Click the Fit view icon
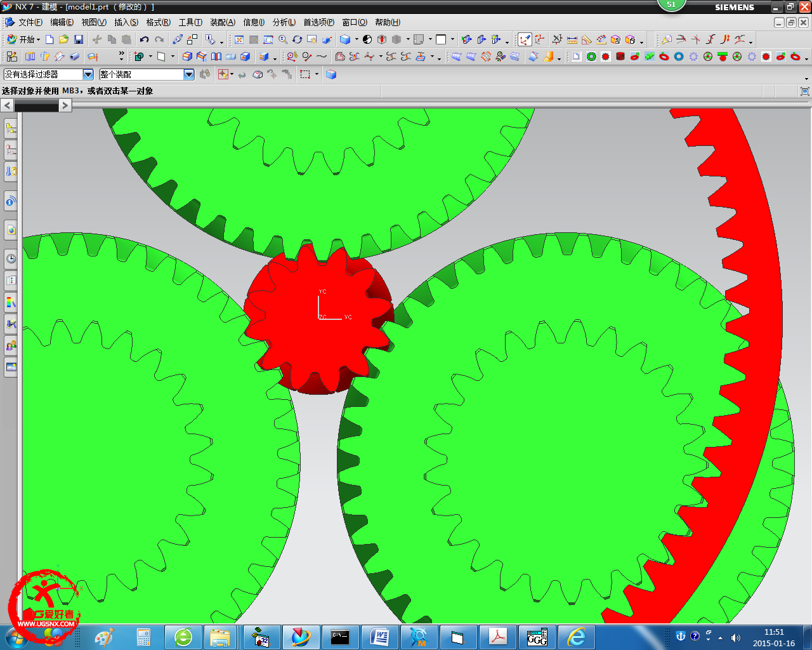 tap(239, 39)
